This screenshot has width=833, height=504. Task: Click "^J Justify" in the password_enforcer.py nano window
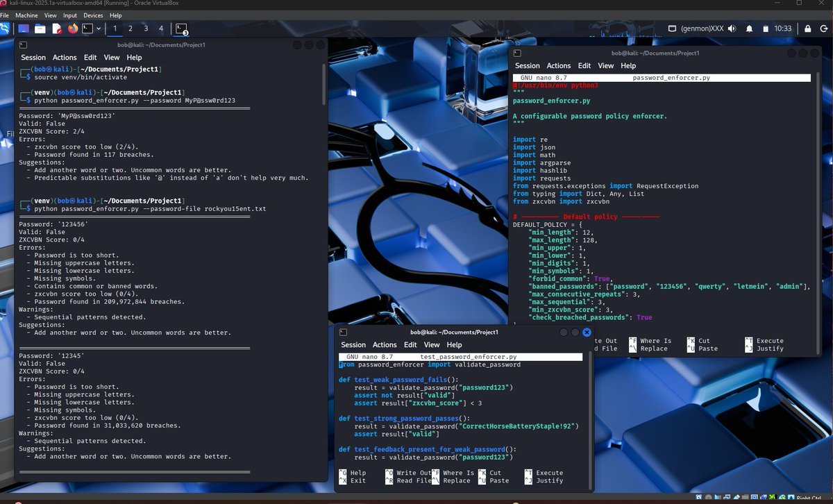[764, 348]
